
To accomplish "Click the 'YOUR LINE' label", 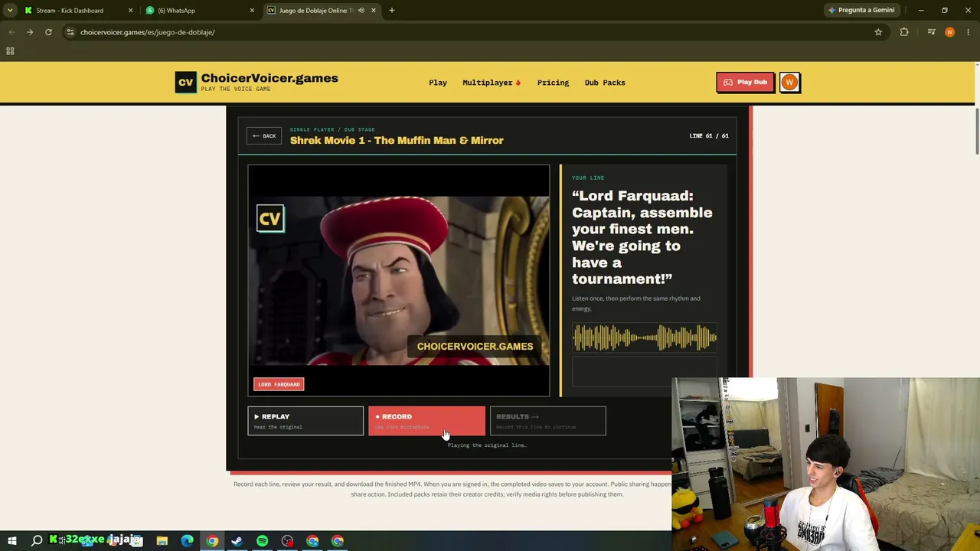I will (588, 178).
